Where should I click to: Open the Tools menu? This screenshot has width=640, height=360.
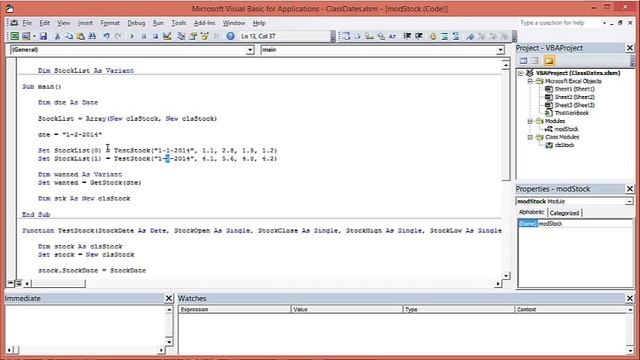coord(178,23)
